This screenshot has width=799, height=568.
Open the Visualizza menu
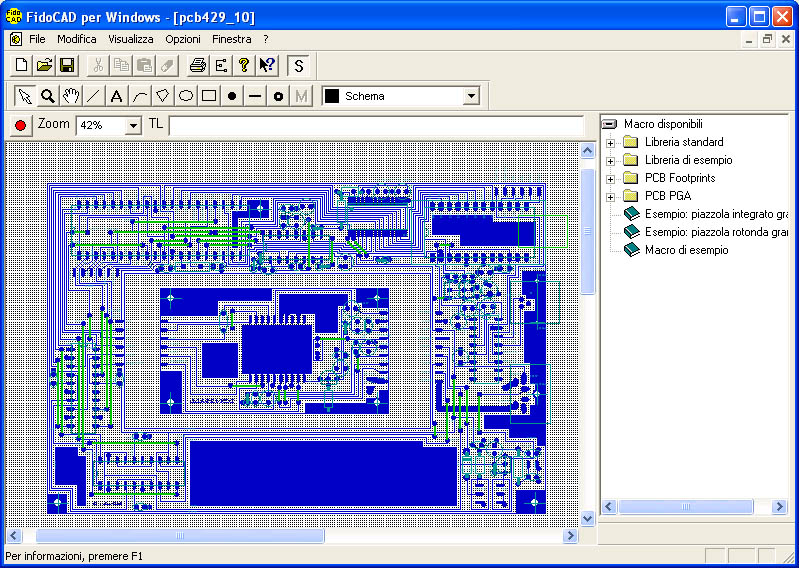(x=130, y=39)
